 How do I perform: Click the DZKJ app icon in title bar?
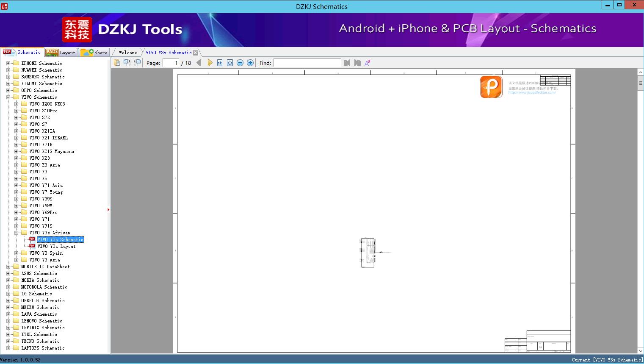pos(4,6)
